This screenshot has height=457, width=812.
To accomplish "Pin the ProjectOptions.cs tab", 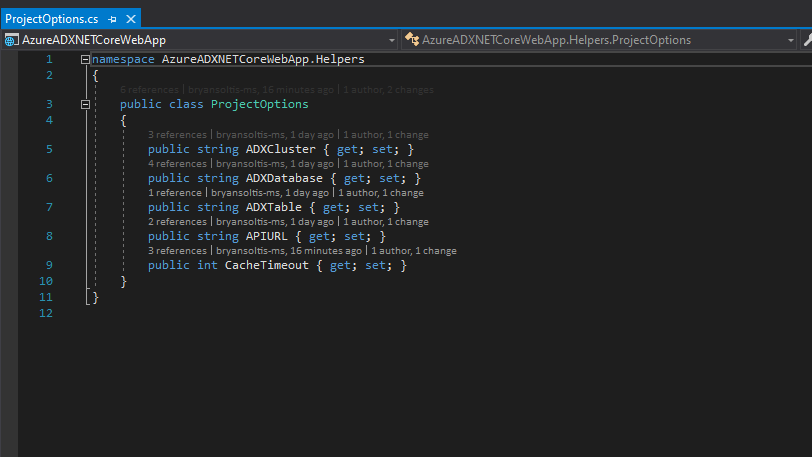I will [x=112, y=19].
